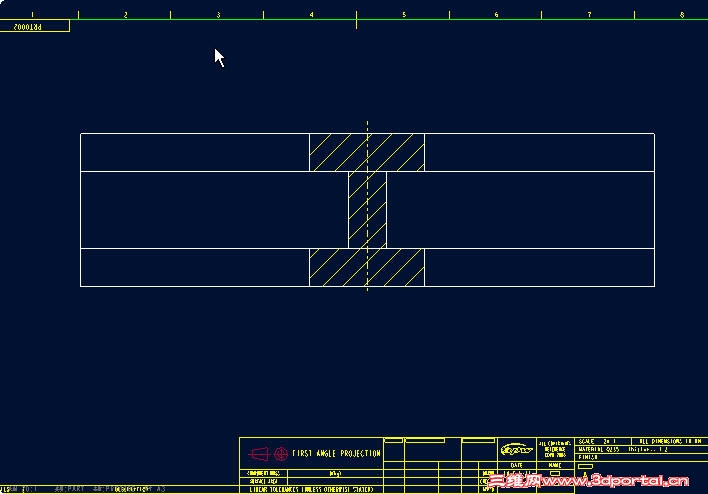This screenshot has height=494, width=708.
Task: Select the first-angle projection cone symbol
Action: (x=259, y=453)
